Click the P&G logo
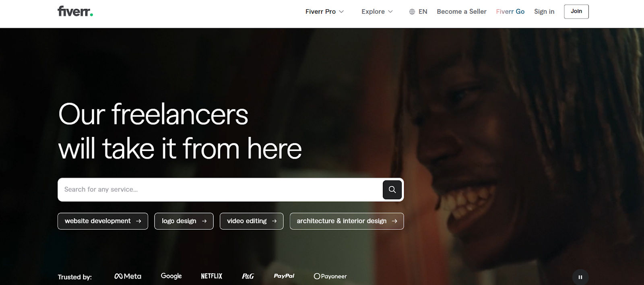This screenshot has width=644, height=285. tap(248, 276)
